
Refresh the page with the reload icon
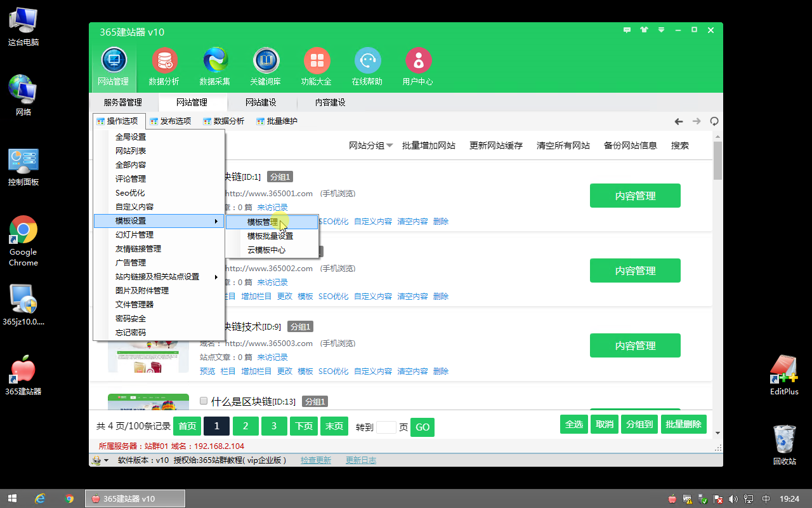pos(714,121)
